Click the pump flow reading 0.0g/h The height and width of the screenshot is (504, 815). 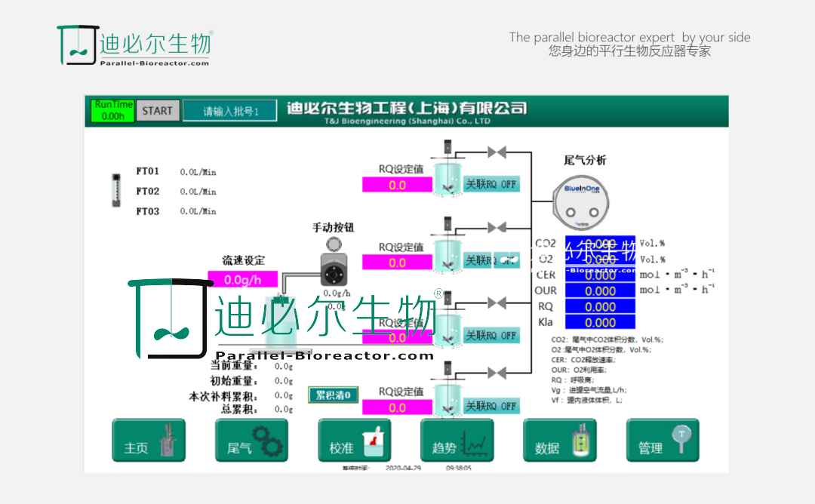(337, 293)
